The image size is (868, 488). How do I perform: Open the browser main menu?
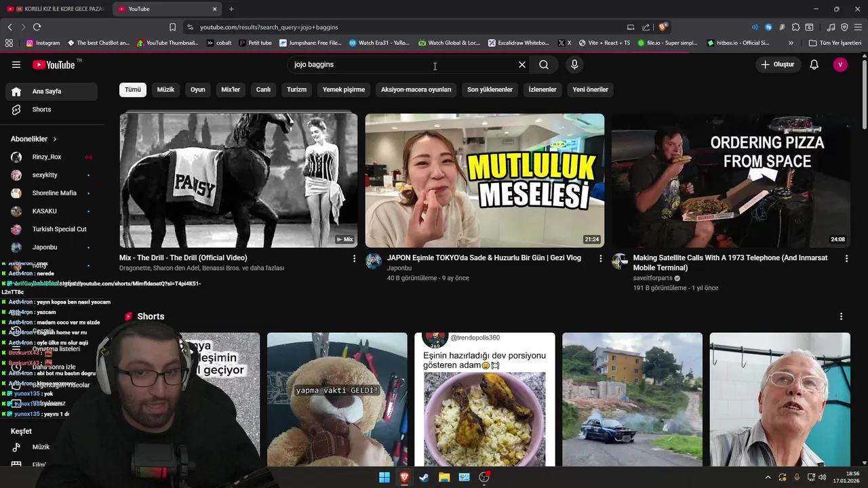point(859,27)
